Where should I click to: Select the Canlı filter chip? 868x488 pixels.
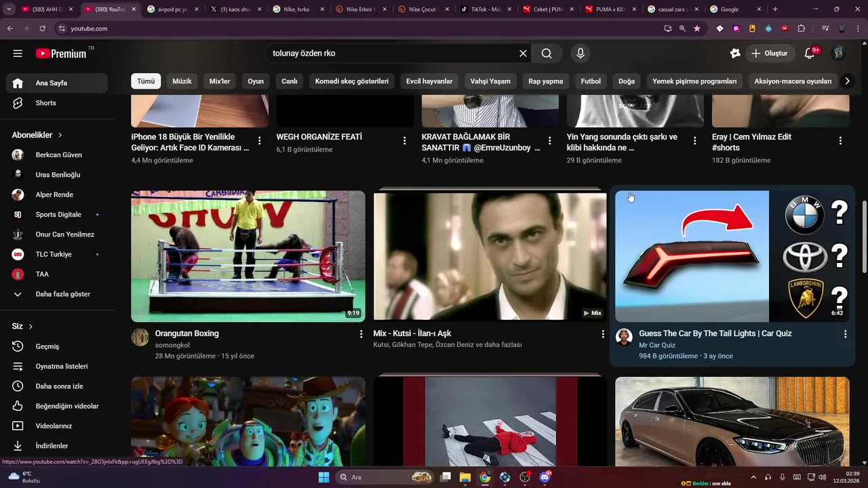pyautogui.click(x=290, y=81)
